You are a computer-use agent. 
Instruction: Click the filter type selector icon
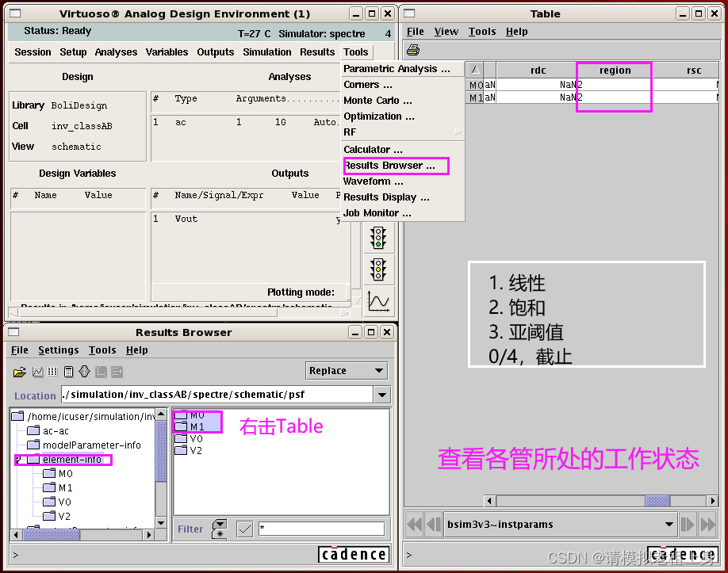(220, 529)
